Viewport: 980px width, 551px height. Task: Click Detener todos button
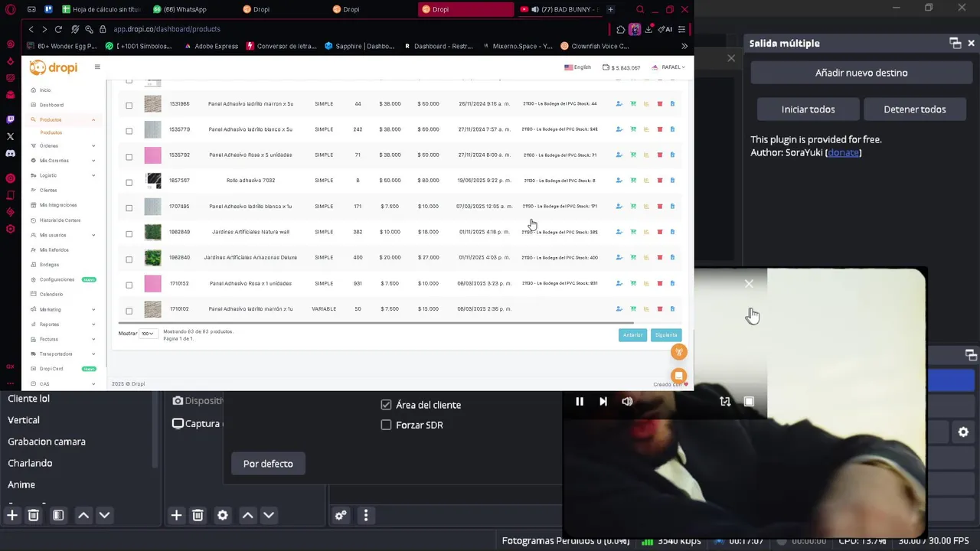pyautogui.click(x=915, y=109)
